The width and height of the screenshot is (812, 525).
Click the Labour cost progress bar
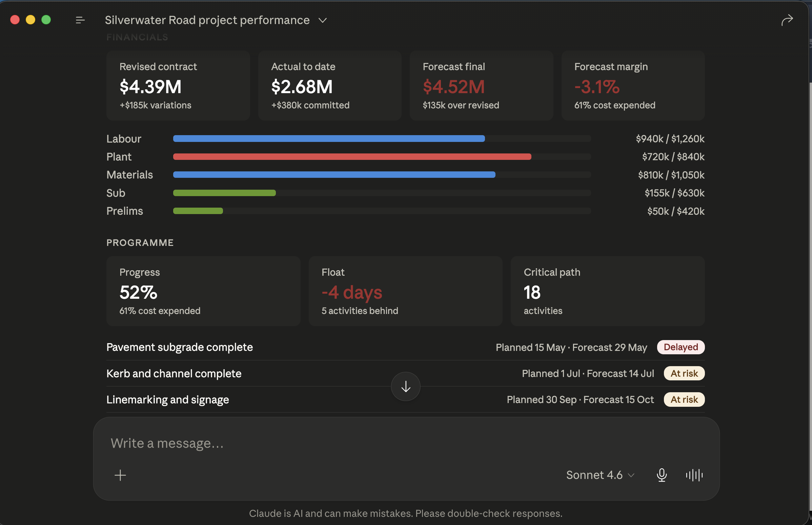point(329,139)
